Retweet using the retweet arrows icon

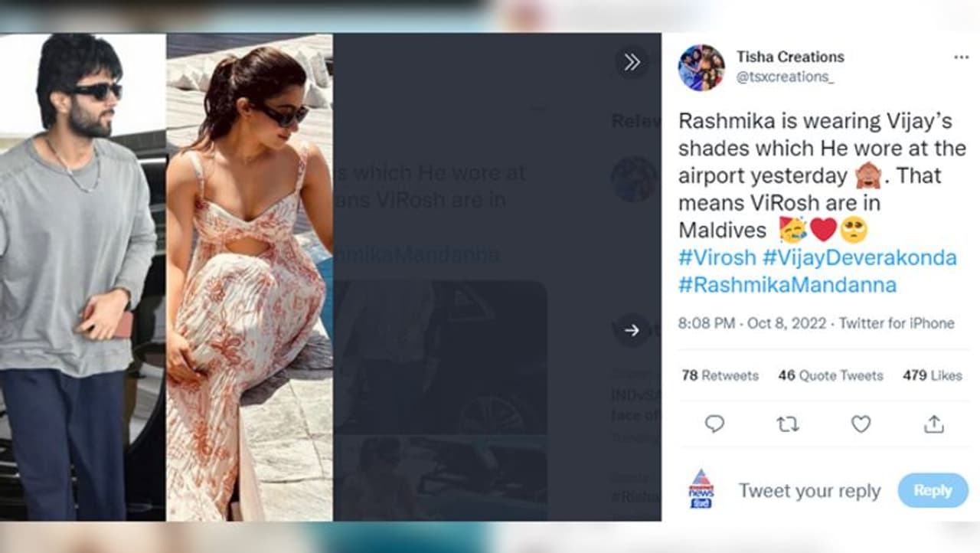tap(788, 424)
